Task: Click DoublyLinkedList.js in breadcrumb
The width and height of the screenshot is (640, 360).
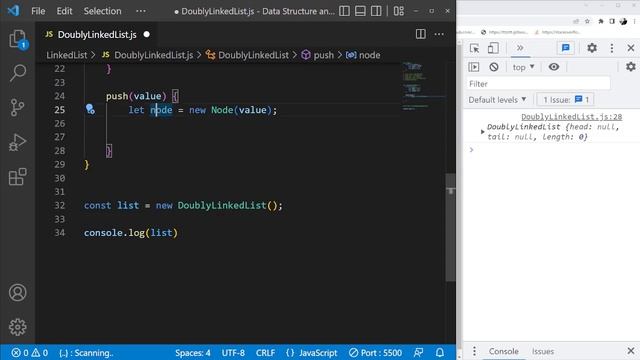Action: pyautogui.click(x=153, y=55)
